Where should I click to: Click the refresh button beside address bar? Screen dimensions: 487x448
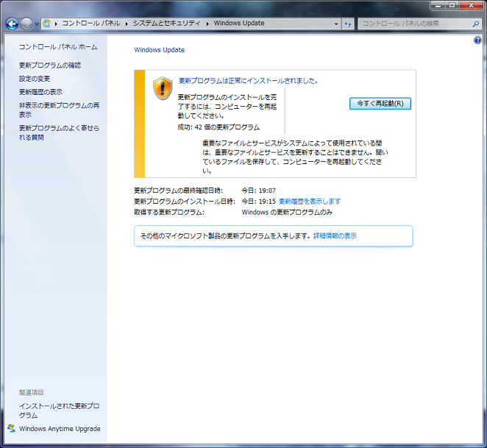(x=348, y=24)
